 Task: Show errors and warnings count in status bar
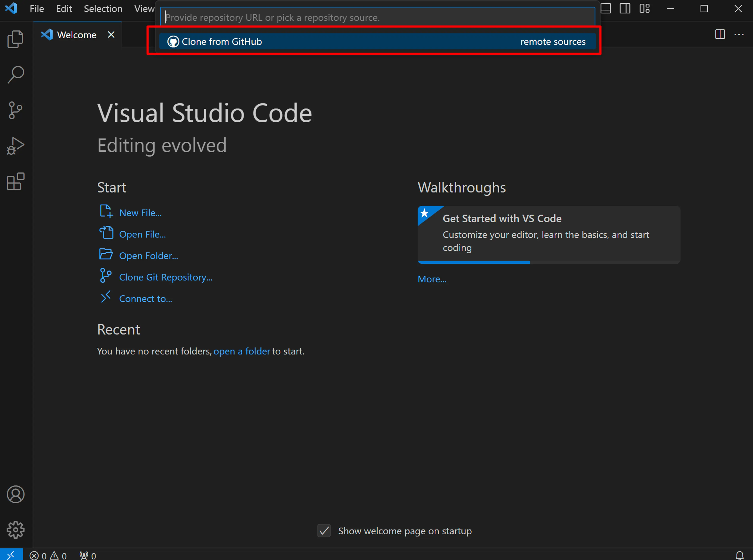pyautogui.click(x=48, y=556)
